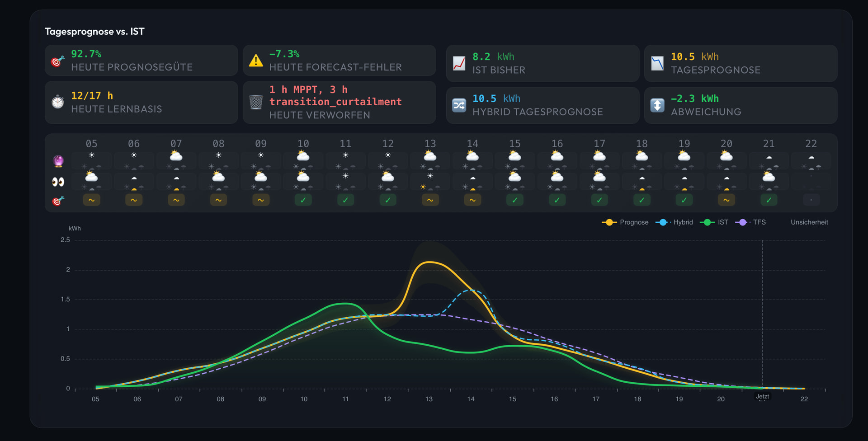Click the target icon in the Heute Prognosegüte card
The width and height of the screenshot is (868, 441).
[x=58, y=61]
